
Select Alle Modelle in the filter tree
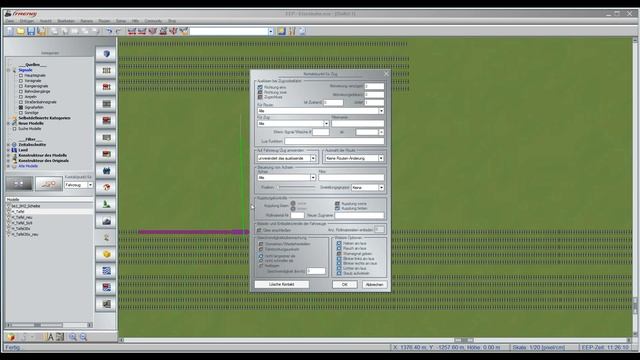[28, 166]
